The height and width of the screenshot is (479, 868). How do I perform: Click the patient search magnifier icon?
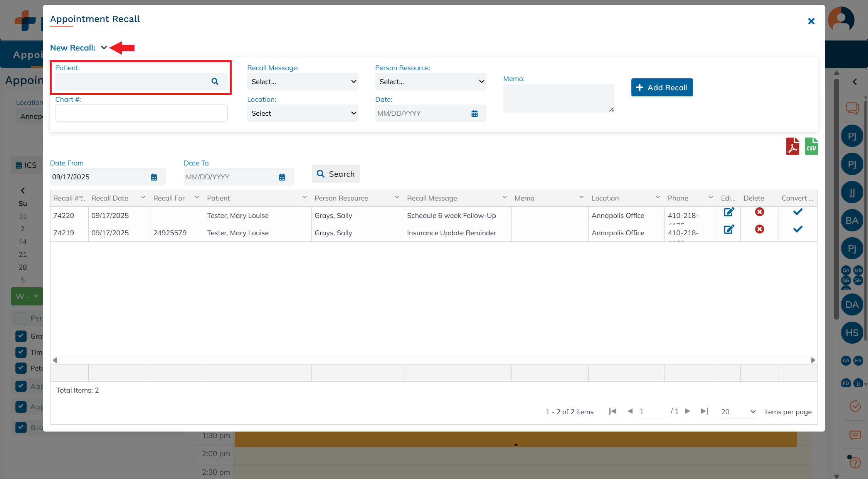tap(215, 81)
